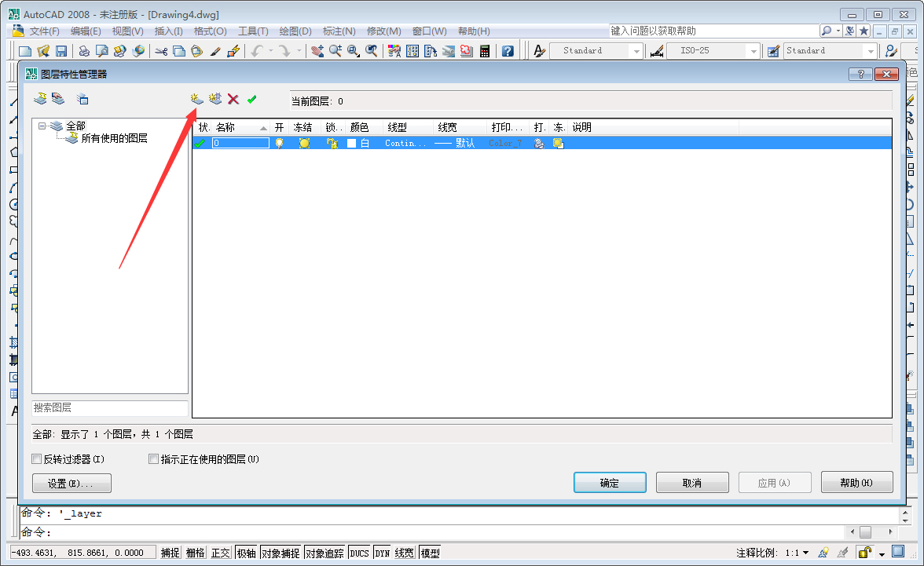Create new layer frozen in all viewports
Screen dimensions: 924x566
pyautogui.click(x=214, y=99)
